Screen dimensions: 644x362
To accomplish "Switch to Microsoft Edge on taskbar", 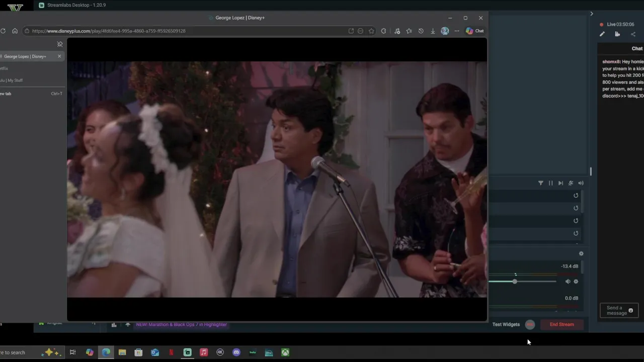I will click(106, 352).
